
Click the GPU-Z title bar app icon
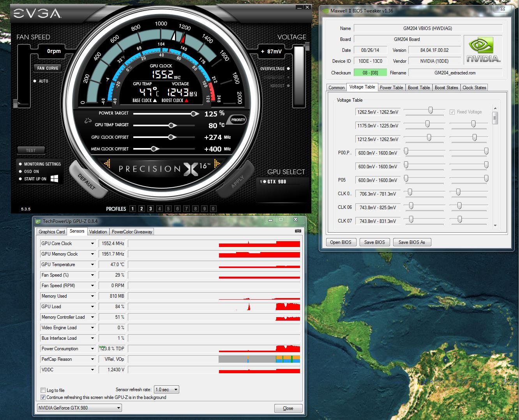click(38, 221)
